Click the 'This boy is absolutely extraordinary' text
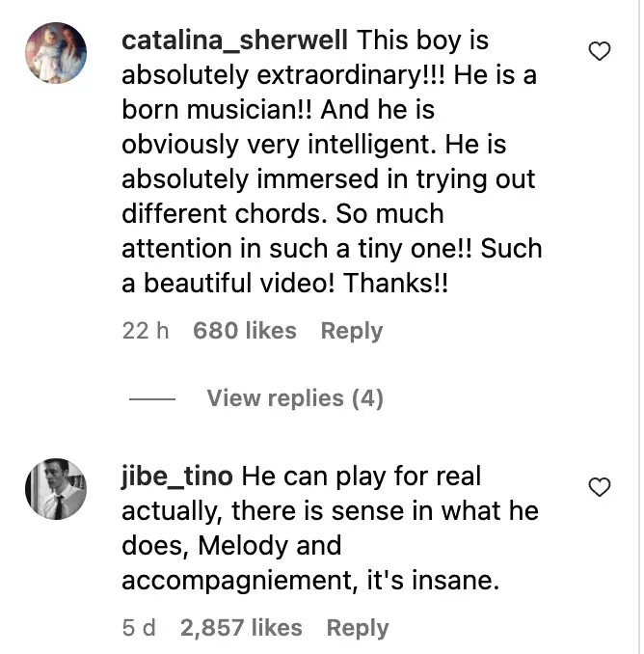This screenshot has height=654, width=644. (424, 42)
